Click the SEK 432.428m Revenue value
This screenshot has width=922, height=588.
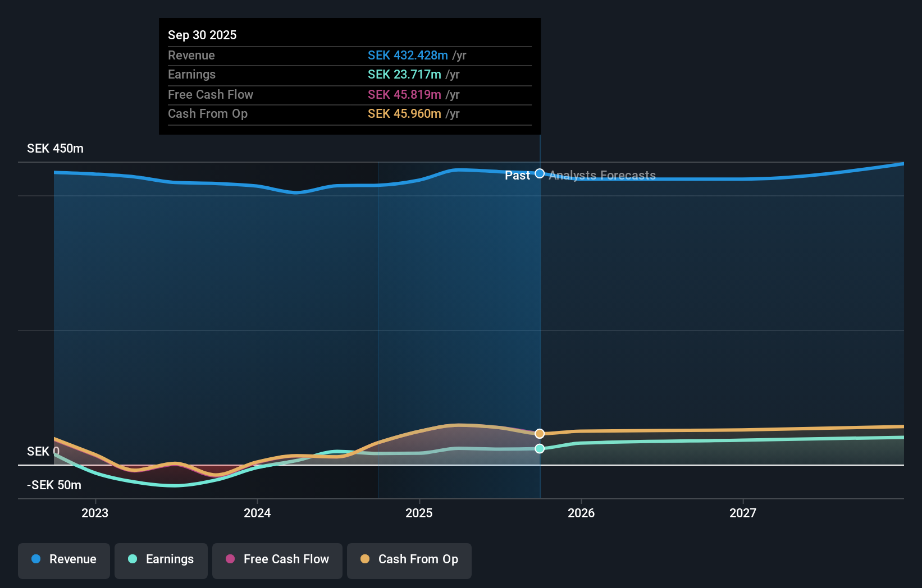pyautogui.click(x=408, y=56)
